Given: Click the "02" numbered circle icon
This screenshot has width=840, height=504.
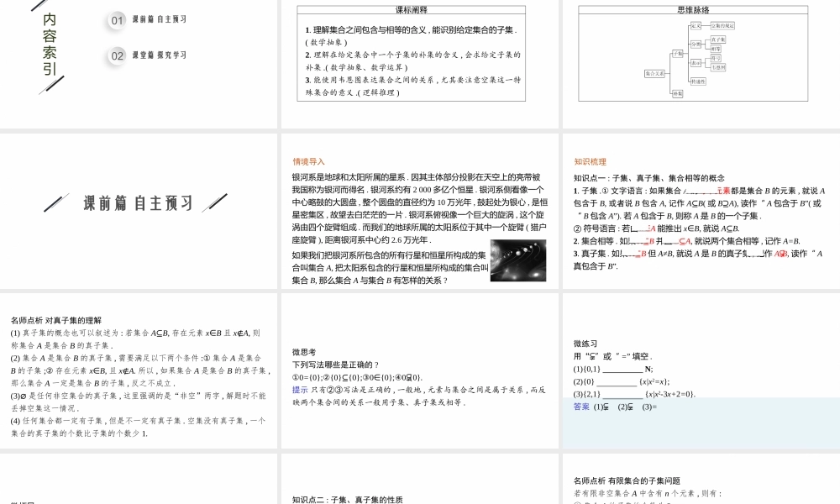Looking at the screenshot, I should (x=115, y=55).
